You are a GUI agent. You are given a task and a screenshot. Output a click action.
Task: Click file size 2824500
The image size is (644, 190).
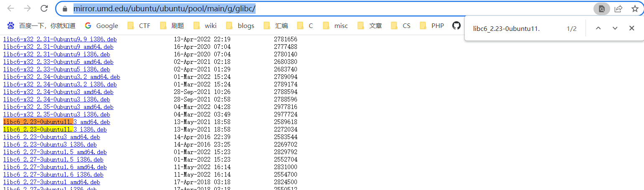286,182
